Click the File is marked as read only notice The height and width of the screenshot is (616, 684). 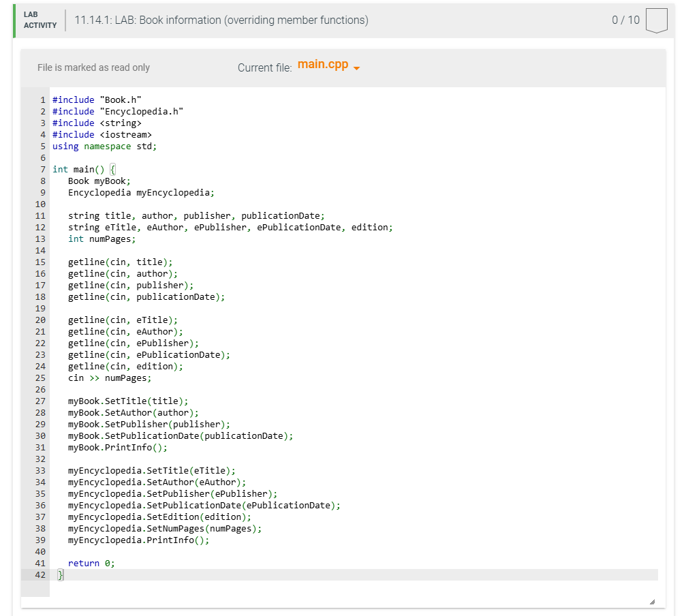coord(93,67)
